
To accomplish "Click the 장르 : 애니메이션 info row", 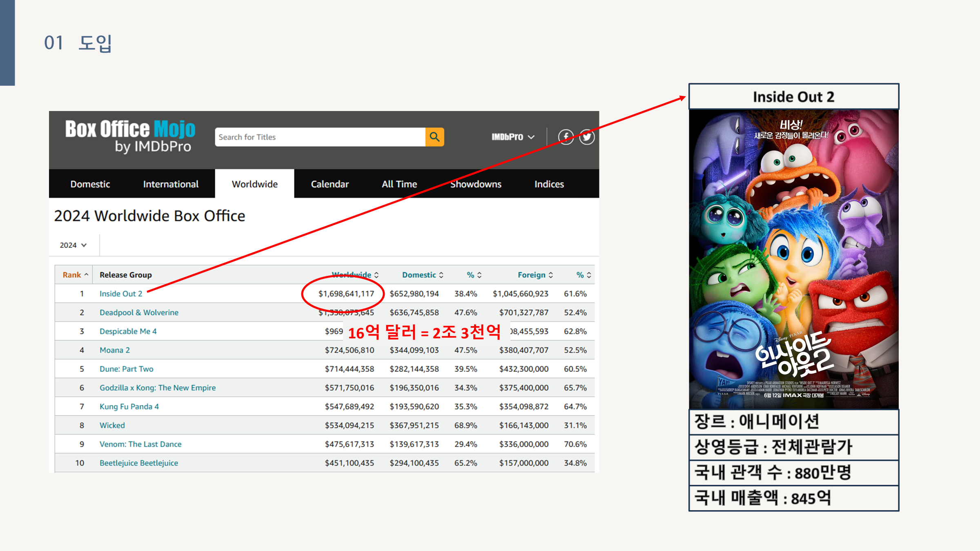I will (x=794, y=422).
